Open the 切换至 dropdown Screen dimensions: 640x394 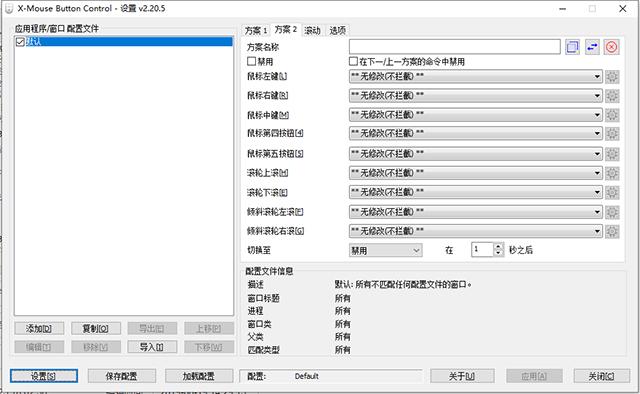pos(386,250)
